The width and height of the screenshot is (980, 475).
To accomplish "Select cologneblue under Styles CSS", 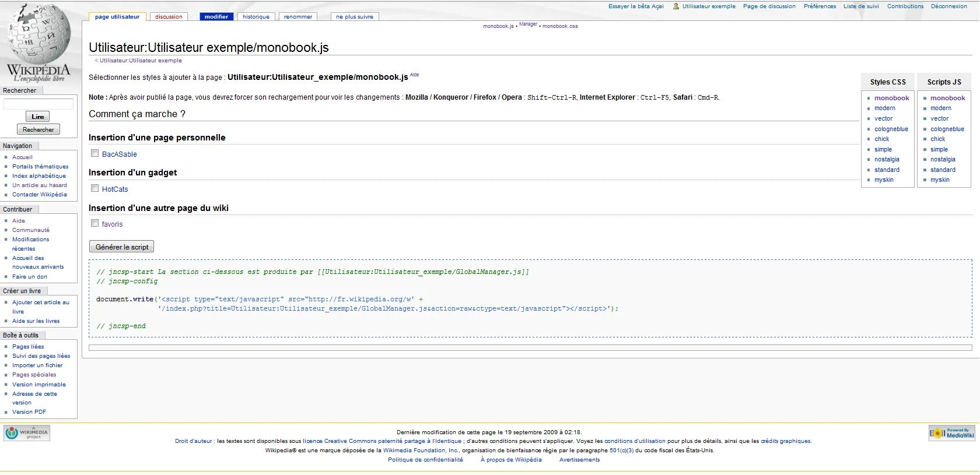I will 891,129.
